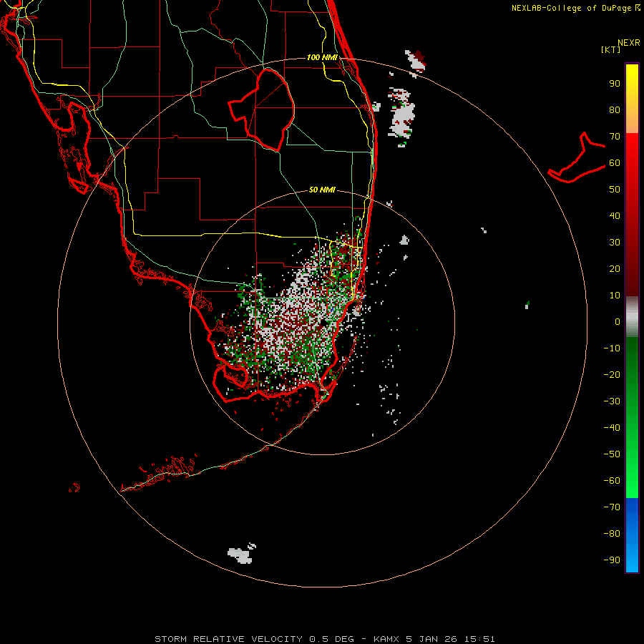Click the 30 value on the velocity scale
Image resolution: width=644 pixels, height=644 pixels.
(615, 243)
